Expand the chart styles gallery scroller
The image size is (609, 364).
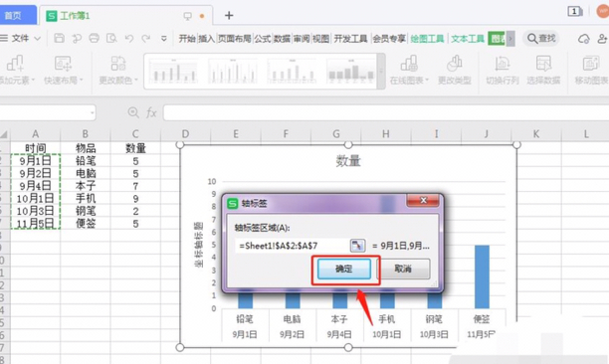[x=381, y=72]
